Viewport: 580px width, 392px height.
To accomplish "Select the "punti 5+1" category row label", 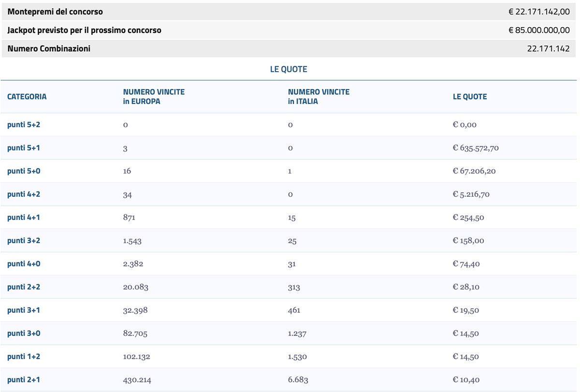I will 24,148.
